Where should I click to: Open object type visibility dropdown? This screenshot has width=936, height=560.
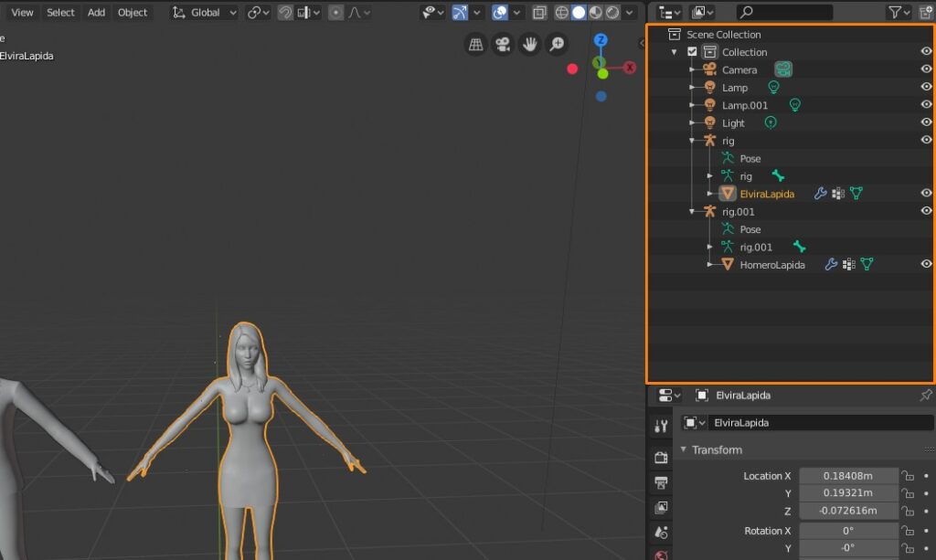coord(432,12)
